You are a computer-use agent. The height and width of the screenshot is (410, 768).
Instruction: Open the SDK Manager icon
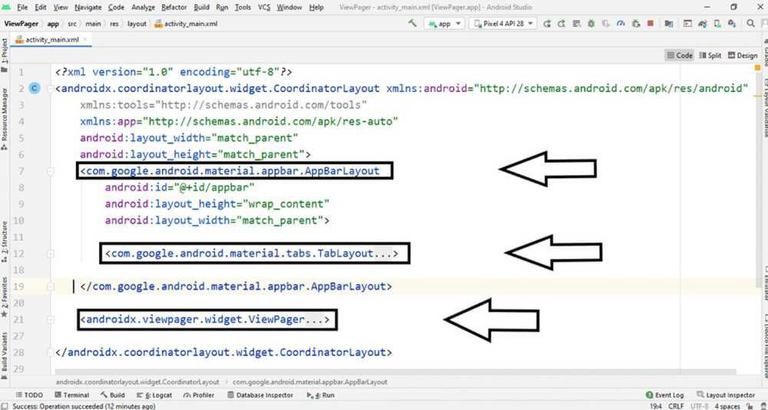pos(732,24)
